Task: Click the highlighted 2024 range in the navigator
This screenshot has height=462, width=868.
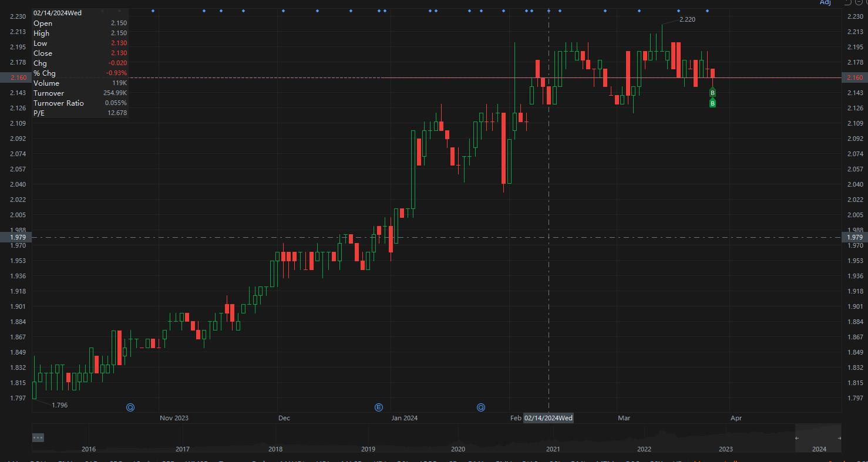Action: click(x=818, y=438)
